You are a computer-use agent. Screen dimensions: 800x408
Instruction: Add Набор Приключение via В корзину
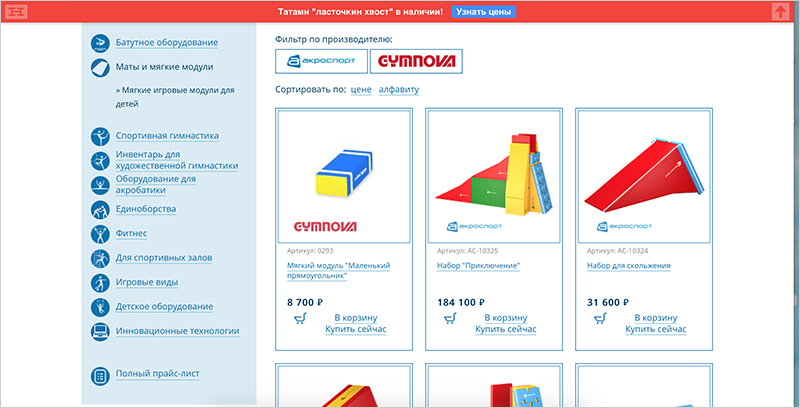click(x=506, y=318)
